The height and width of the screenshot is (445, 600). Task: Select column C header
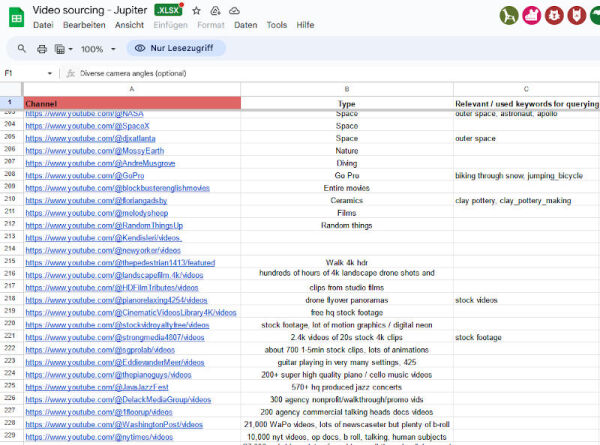526,89
